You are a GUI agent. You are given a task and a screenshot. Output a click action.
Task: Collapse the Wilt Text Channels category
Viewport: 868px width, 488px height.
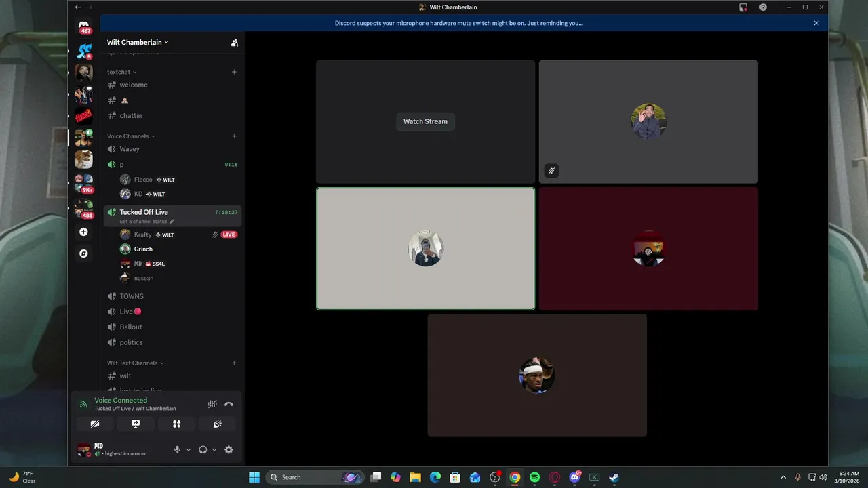pyautogui.click(x=136, y=363)
